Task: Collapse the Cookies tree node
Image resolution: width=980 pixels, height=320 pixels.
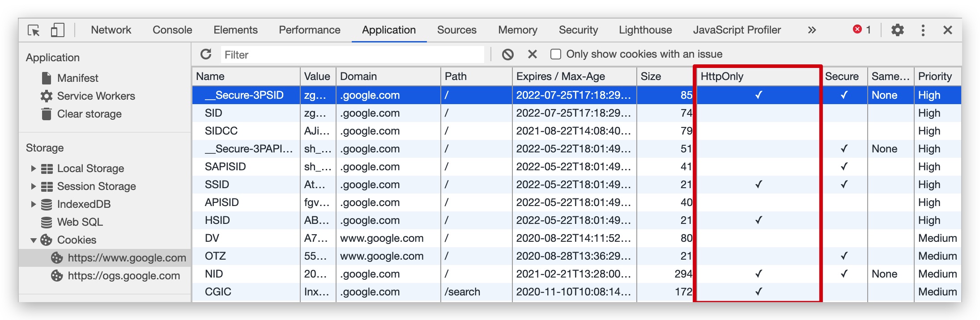Action: pyautogui.click(x=33, y=240)
